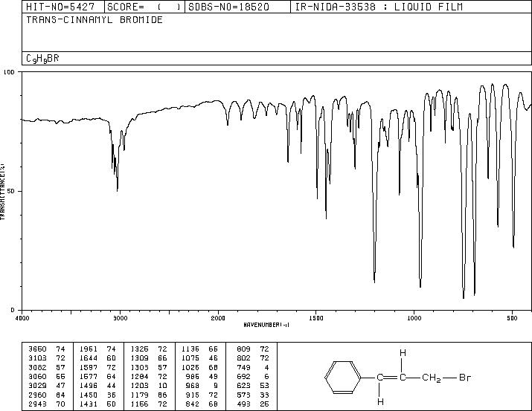Image resolution: width=532 pixels, height=411 pixels.
Task: Select the TRANSMITTANCE vertical axis title
Action: tap(2, 191)
